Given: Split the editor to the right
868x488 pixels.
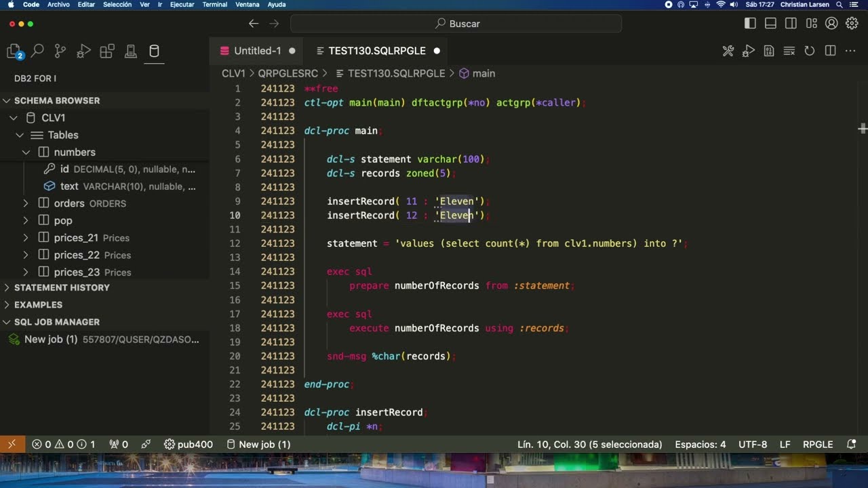Looking at the screenshot, I should tap(830, 51).
